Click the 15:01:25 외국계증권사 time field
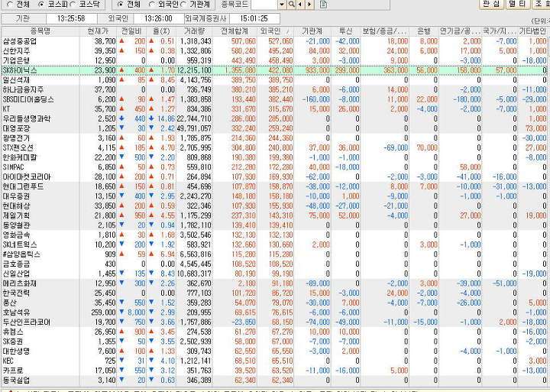The height and width of the screenshot is (392, 550). point(255,18)
